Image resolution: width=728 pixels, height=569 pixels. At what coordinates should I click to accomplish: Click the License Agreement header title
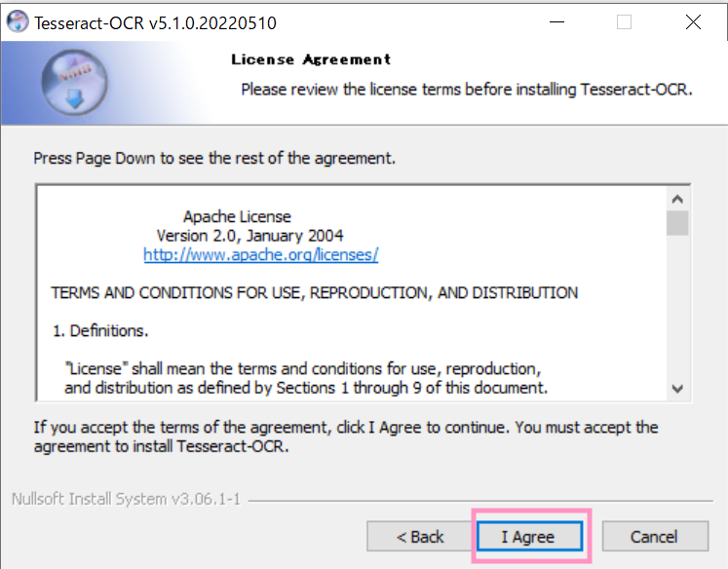[x=311, y=59]
